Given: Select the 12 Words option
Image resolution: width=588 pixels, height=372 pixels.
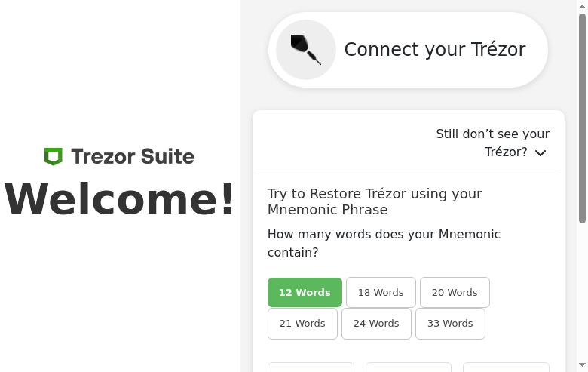Looking at the screenshot, I should pos(305,292).
